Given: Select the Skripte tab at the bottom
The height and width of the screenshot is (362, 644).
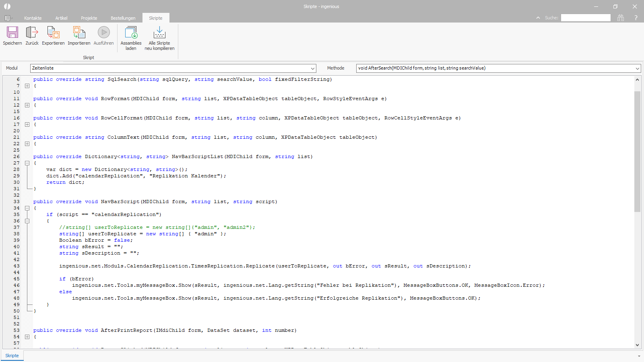Looking at the screenshot, I should 12,356.
